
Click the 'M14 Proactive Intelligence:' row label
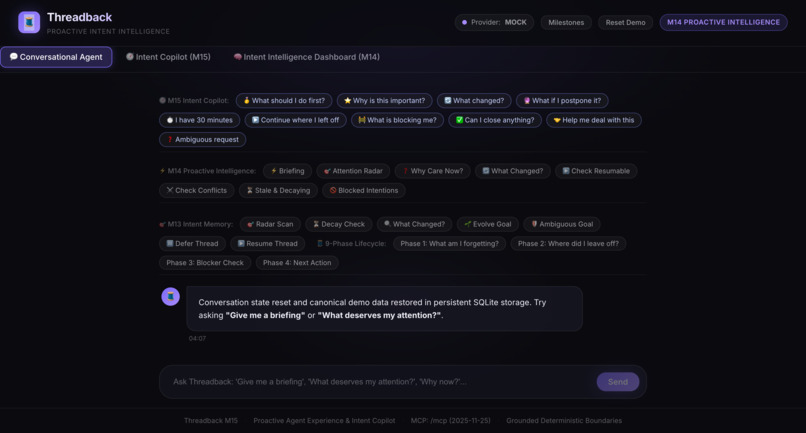pyautogui.click(x=208, y=171)
